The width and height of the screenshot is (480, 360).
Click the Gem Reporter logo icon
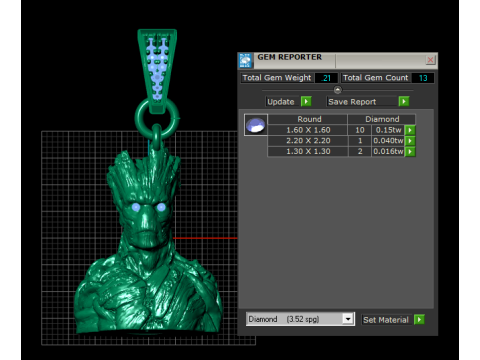pos(246,61)
